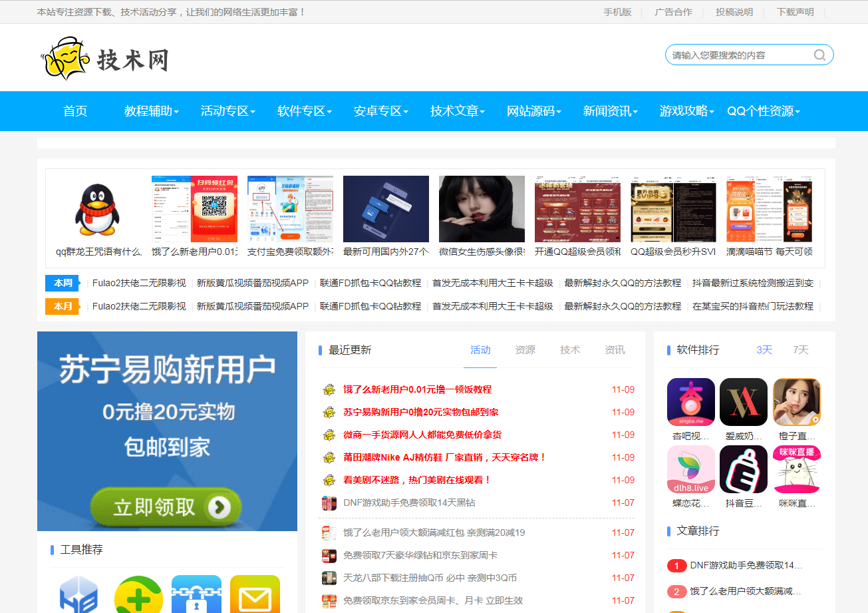Switch to the 资源 tab

(525, 350)
